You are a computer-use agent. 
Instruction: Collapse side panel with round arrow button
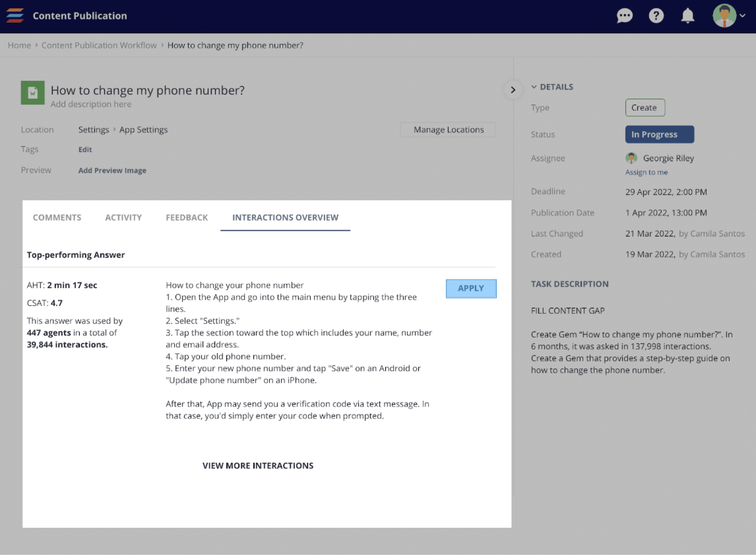coord(512,90)
